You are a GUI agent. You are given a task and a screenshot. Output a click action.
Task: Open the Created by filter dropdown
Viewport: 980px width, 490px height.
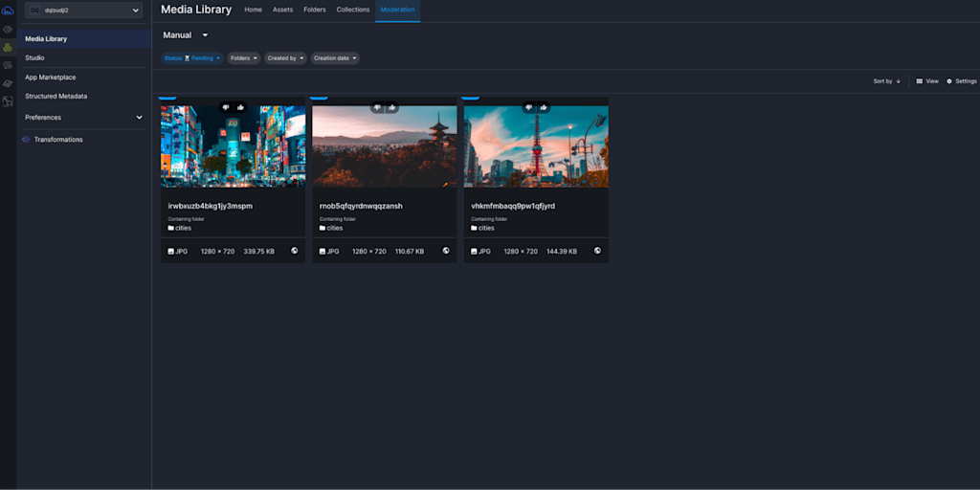tap(285, 58)
